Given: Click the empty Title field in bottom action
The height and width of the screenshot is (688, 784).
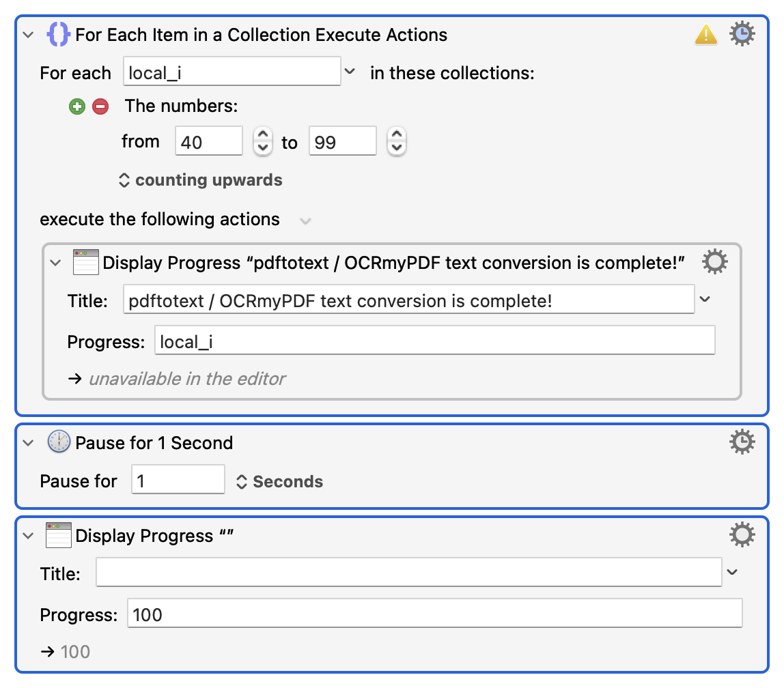Looking at the screenshot, I should click(408, 573).
